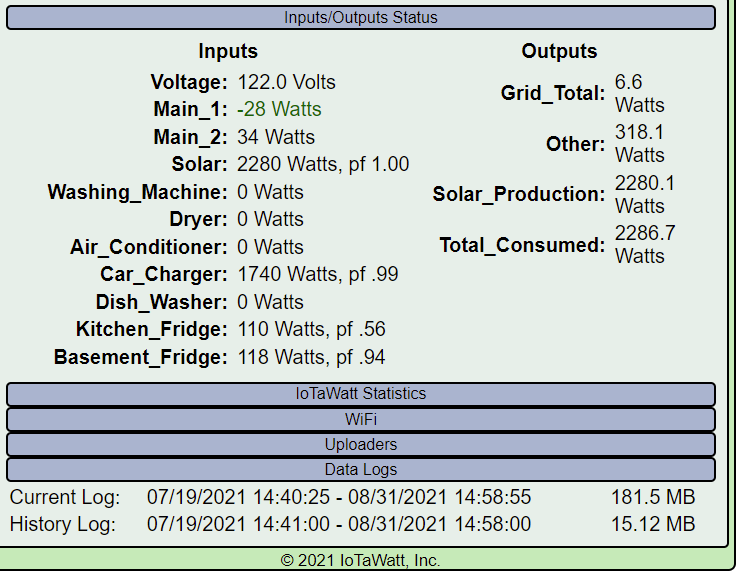
Task: Select the 318.1 Watts output value
Action: [640, 143]
